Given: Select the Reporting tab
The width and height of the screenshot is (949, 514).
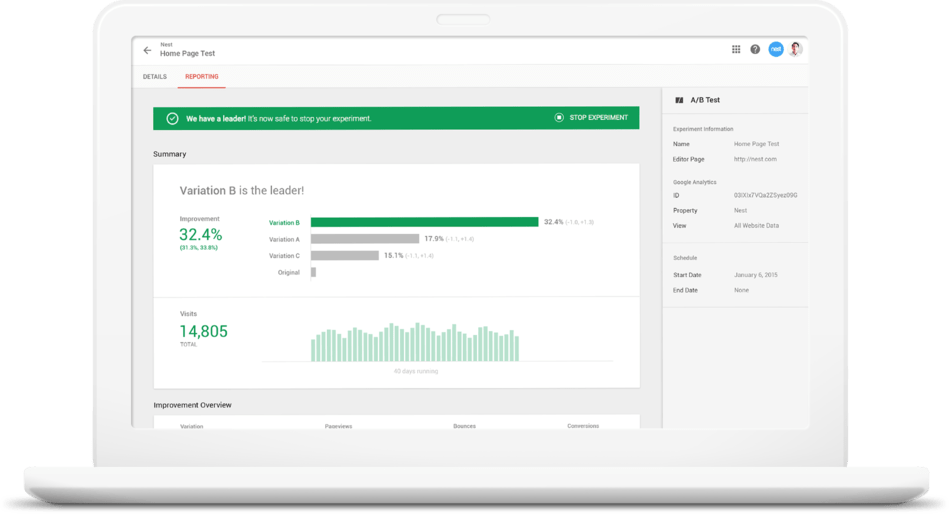Looking at the screenshot, I should 202,77.
